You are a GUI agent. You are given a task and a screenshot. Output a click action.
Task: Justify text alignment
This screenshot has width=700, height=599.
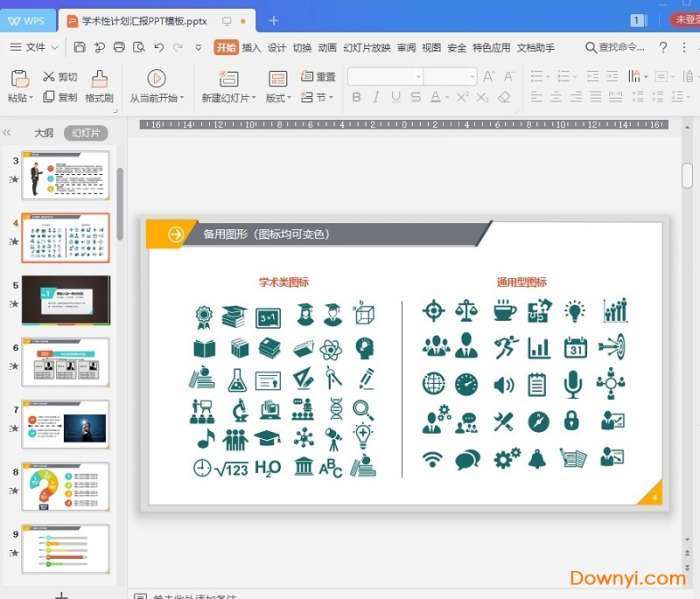click(596, 96)
